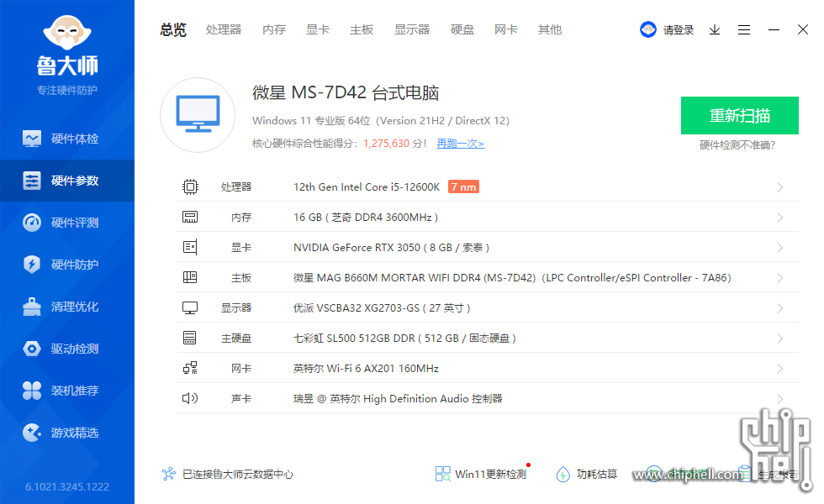The width and height of the screenshot is (824, 504).
Task: Open 游戏精选 in the sidebar
Action: tap(67, 433)
